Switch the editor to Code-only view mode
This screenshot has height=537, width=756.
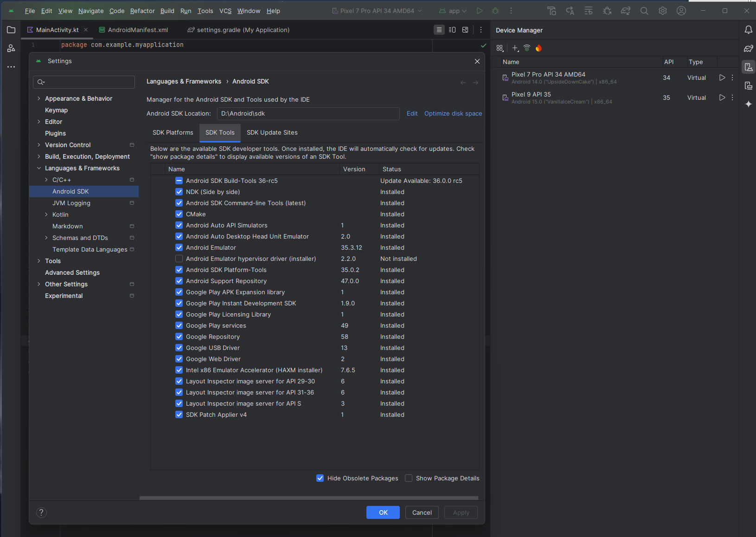pos(439,30)
